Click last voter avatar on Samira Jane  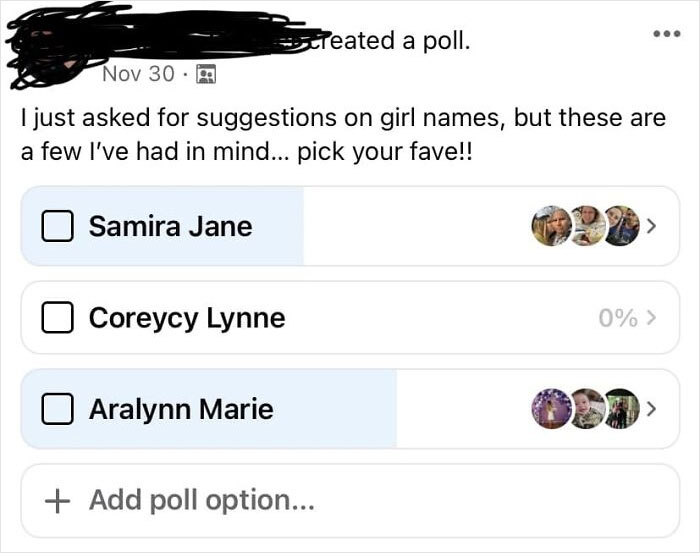[x=621, y=227]
